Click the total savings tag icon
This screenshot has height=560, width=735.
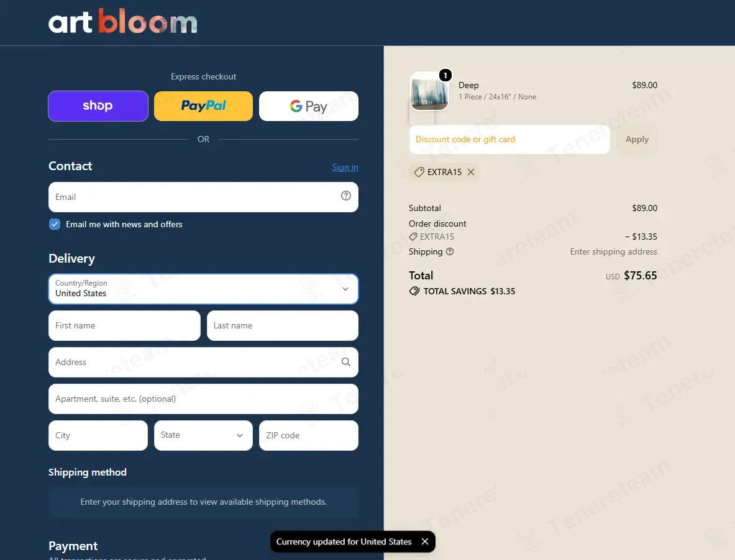414,291
